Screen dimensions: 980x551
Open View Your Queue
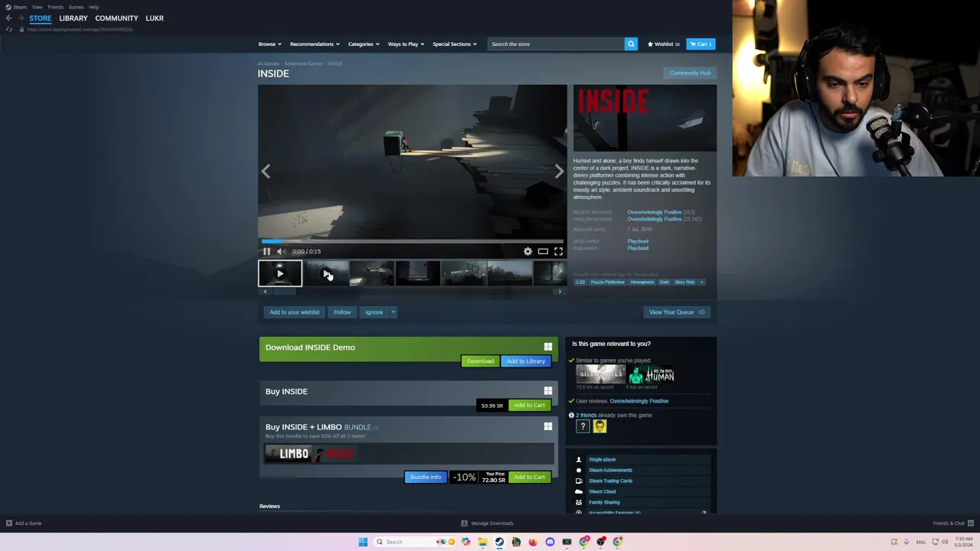point(677,312)
